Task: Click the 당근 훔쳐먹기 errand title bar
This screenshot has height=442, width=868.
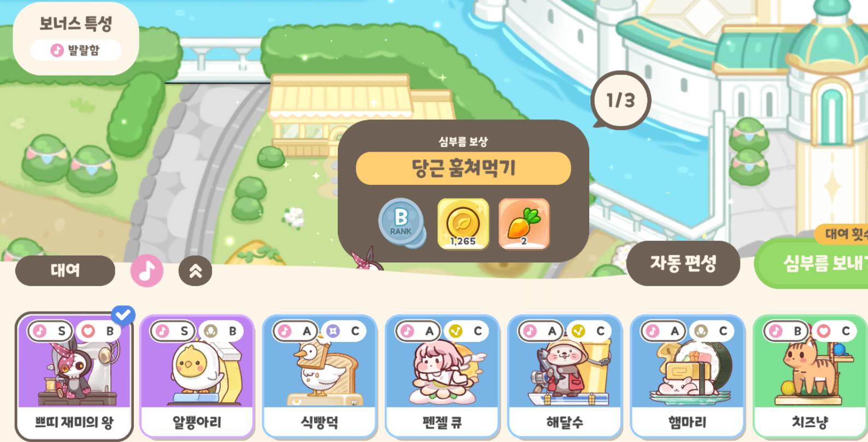Action: tap(464, 168)
